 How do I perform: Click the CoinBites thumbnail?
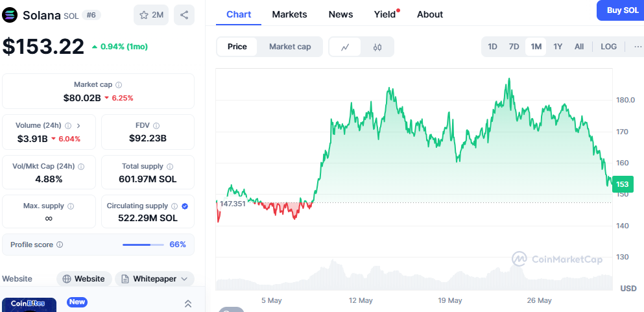pos(29,305)
